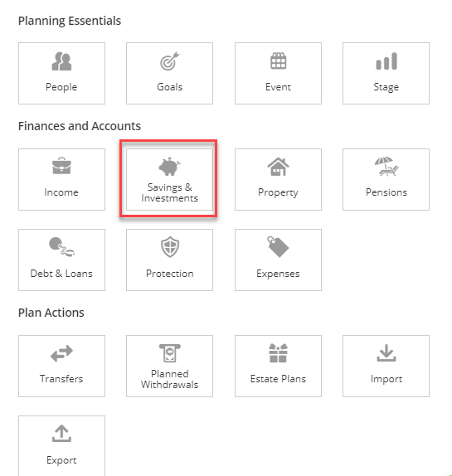Select the Planned Withdrawals tile
Image resolution: width=452 pixels, height=476 pixels.
click(x=170, y=366)
